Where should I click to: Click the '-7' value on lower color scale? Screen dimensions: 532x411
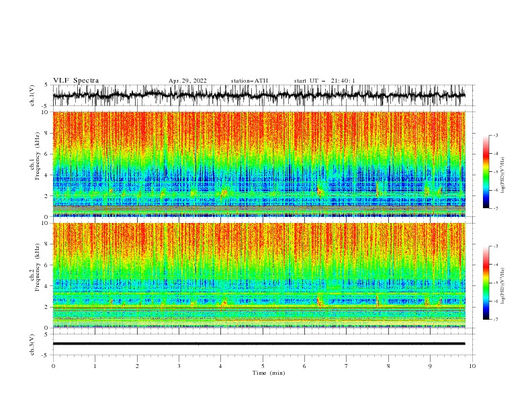click(x=495, y=320)
